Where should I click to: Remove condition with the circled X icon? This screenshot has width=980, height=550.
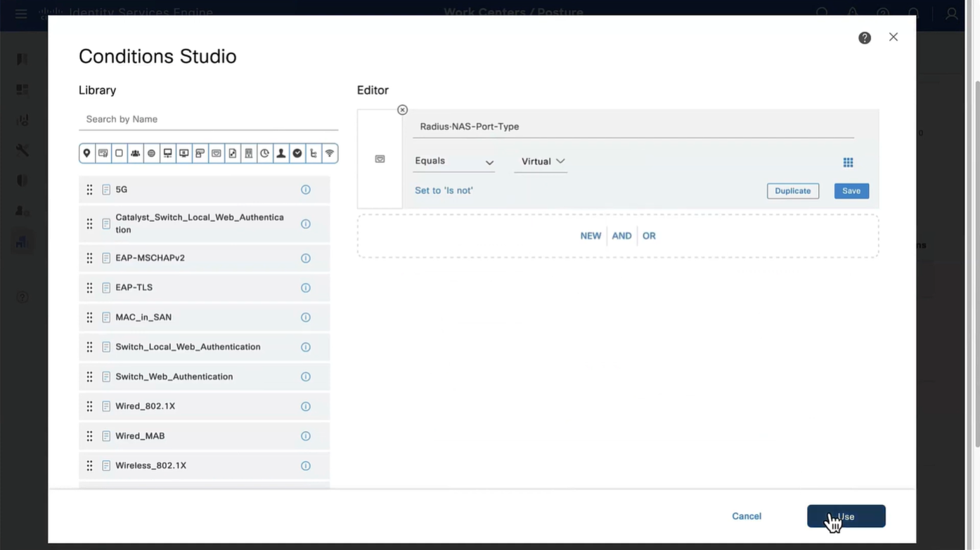pyautogui.click(x=402, y=110)
